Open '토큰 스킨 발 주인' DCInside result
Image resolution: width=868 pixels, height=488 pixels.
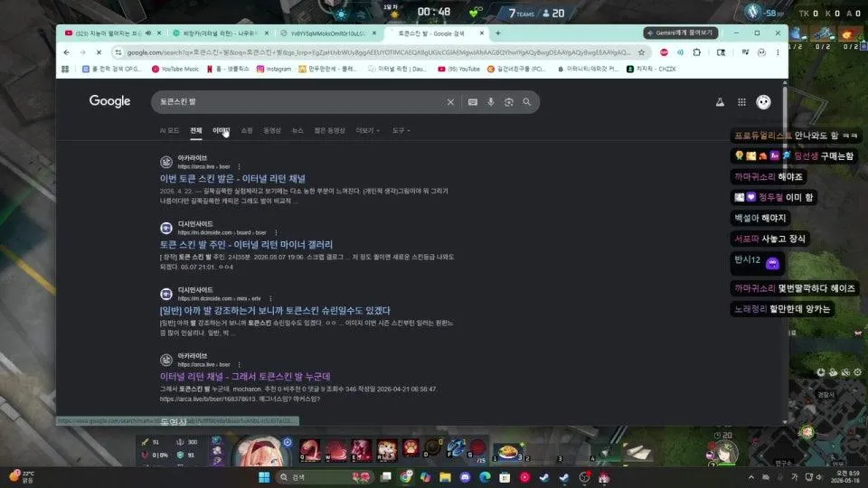[246, 245]
